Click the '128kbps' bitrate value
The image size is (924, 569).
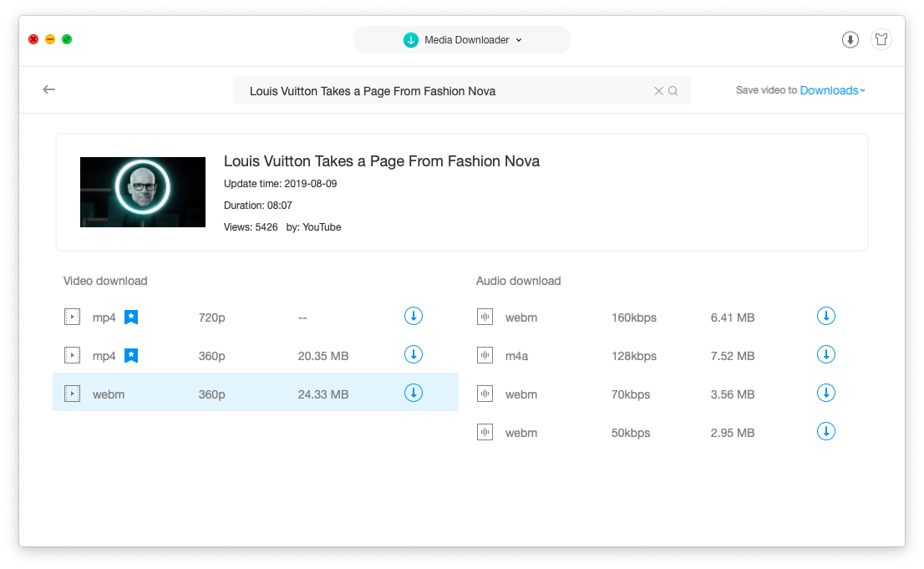pos(633,356)
